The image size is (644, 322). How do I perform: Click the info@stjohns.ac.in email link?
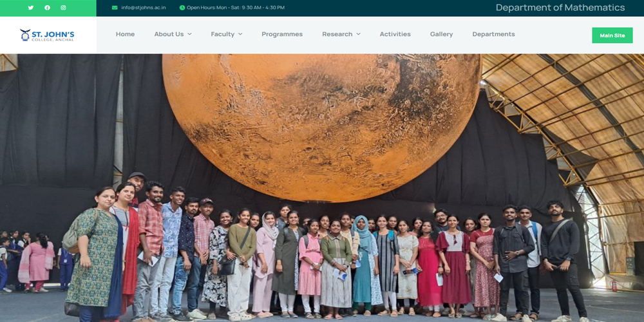click(x=144, y=7)
